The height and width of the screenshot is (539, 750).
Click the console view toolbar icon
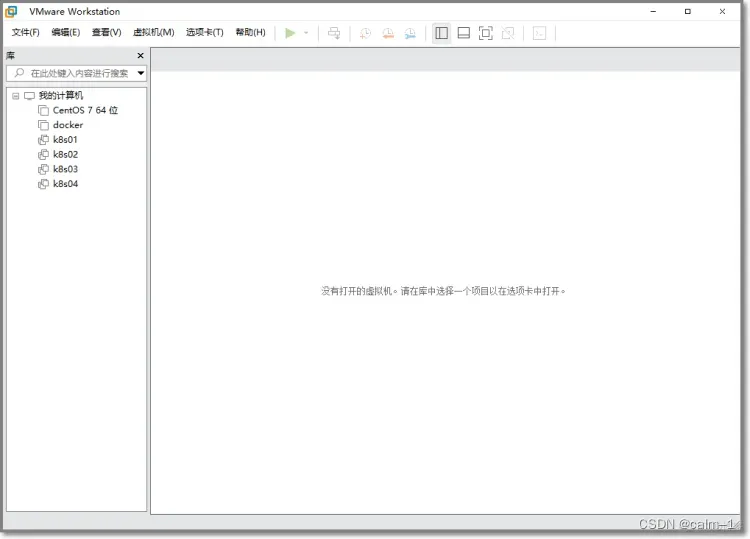[x=540, y=33]
